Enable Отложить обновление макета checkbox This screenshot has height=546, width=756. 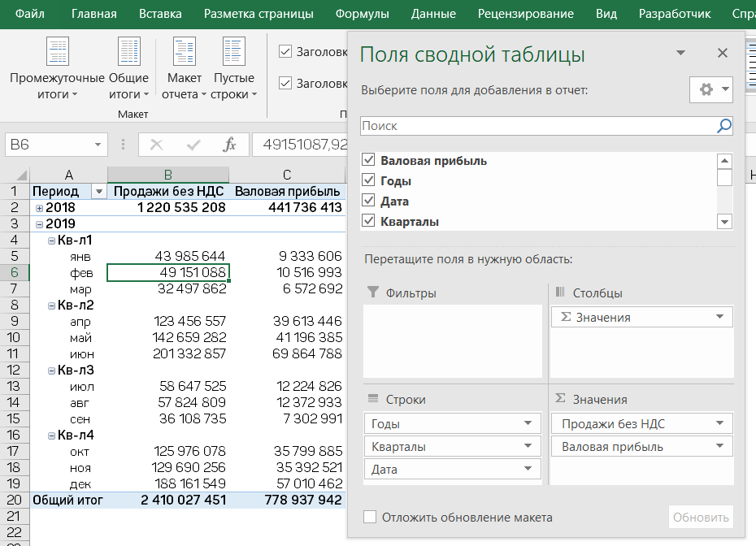pyautogui.click(x=370, y=517)
